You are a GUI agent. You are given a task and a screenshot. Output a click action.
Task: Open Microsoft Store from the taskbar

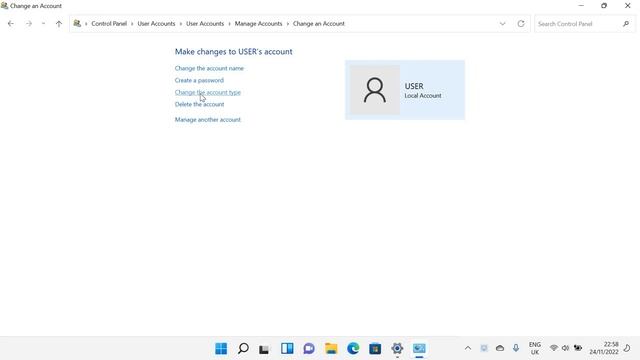point(375,349)
